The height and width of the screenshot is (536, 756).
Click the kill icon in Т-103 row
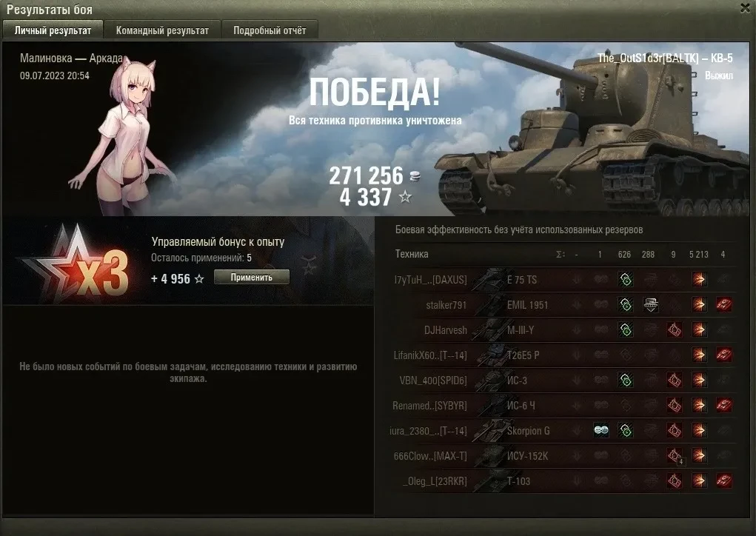pyautogui.click(x=723, y=480)
